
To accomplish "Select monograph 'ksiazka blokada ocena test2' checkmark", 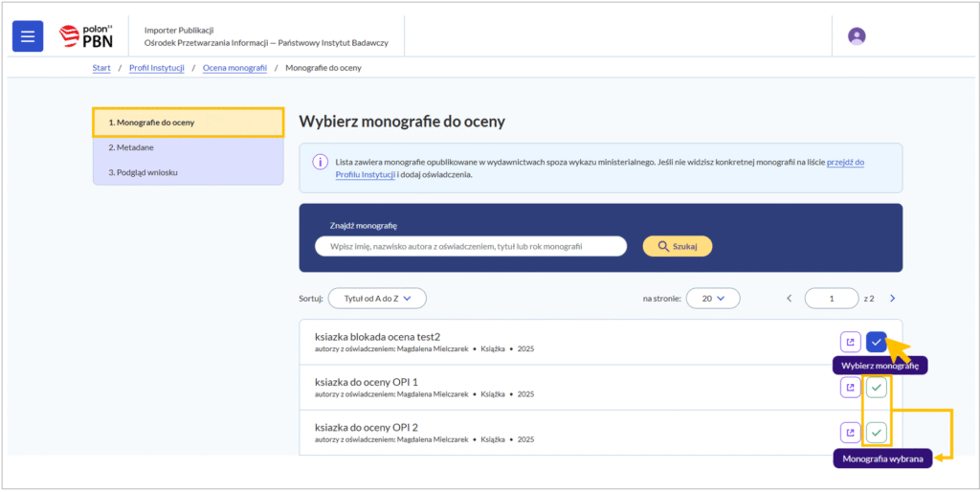I will pos(876,342).
